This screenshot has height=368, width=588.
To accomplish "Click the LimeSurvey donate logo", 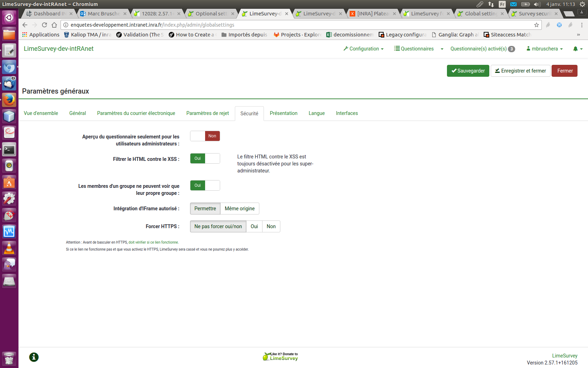I will click(280, 356).
